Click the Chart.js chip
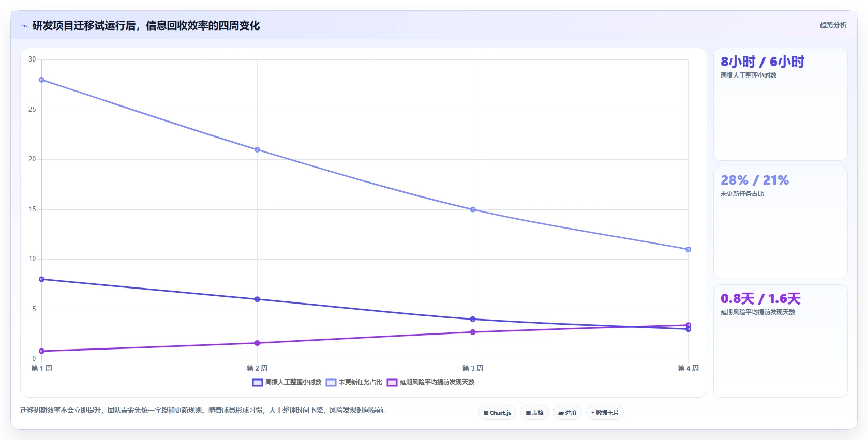 (497, 413)
